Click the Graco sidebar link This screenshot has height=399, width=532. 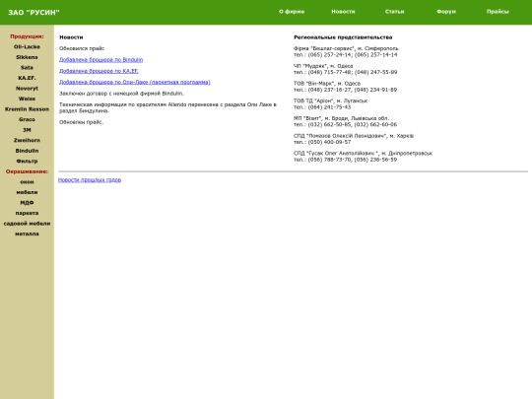pos(27,119)
